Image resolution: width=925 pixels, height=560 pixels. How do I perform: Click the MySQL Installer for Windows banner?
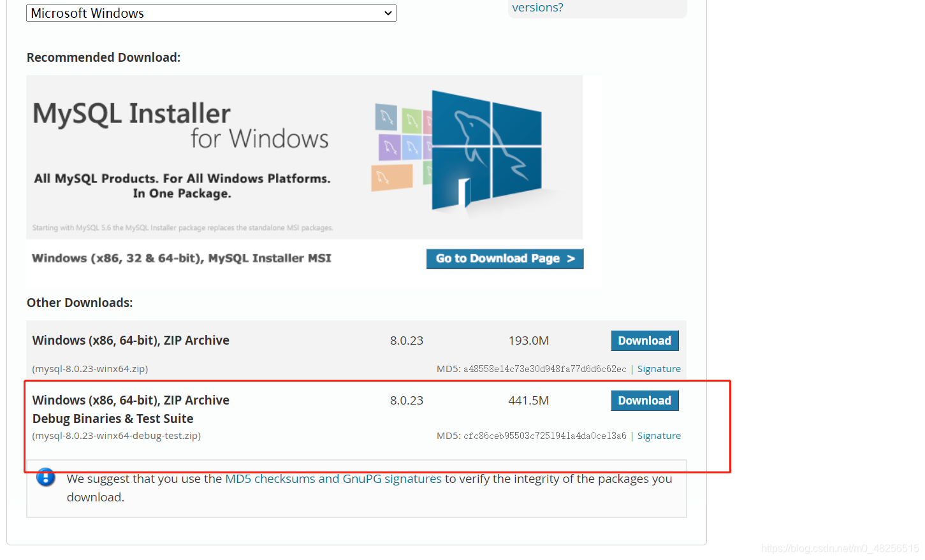point(304,157)
